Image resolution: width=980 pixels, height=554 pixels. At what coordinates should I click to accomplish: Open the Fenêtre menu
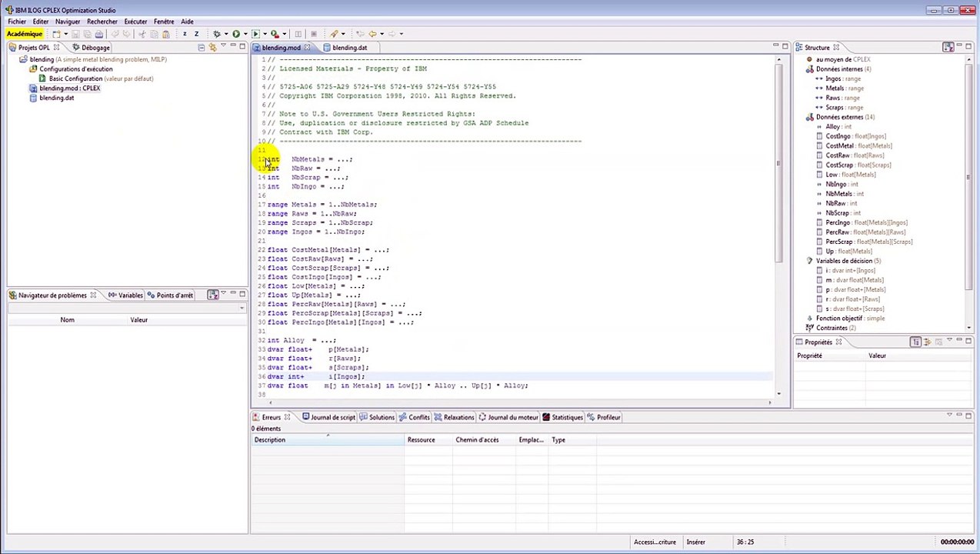tap(164, 22)
